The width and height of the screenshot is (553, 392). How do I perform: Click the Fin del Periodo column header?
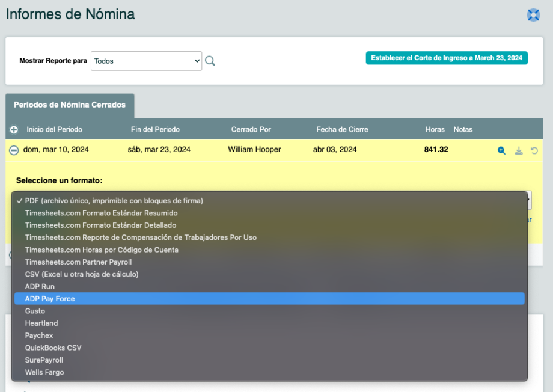pos(155,130)
